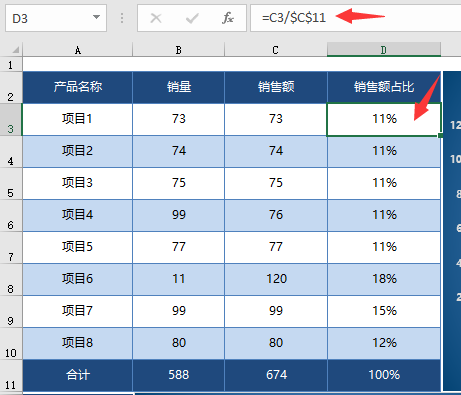Click the 销量 header cell
461x395 pixels.
click(179, 87)
